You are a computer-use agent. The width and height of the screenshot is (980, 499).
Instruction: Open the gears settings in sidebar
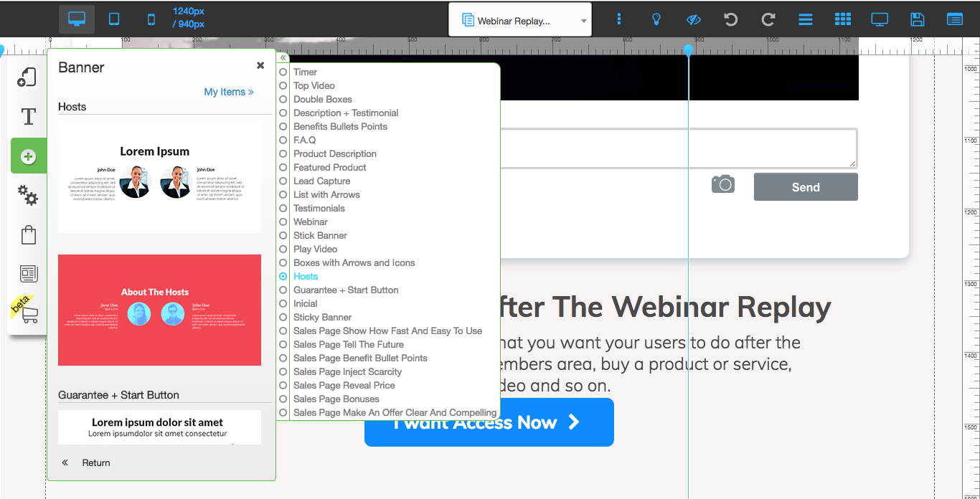28,195
